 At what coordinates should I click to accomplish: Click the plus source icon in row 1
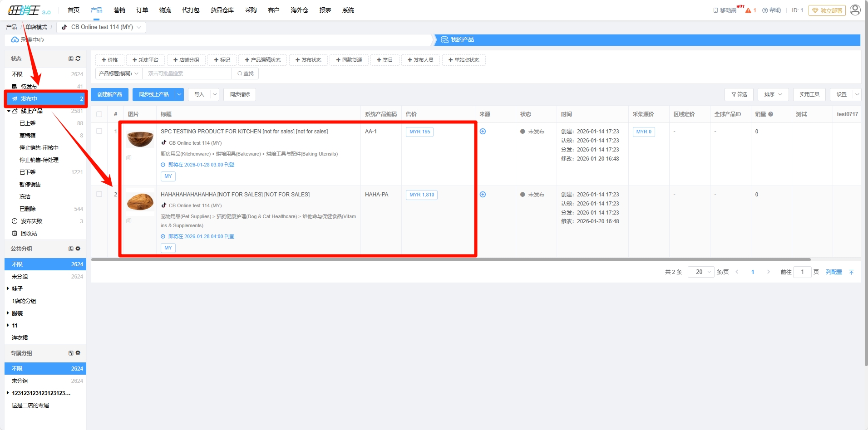pos(483,132)
